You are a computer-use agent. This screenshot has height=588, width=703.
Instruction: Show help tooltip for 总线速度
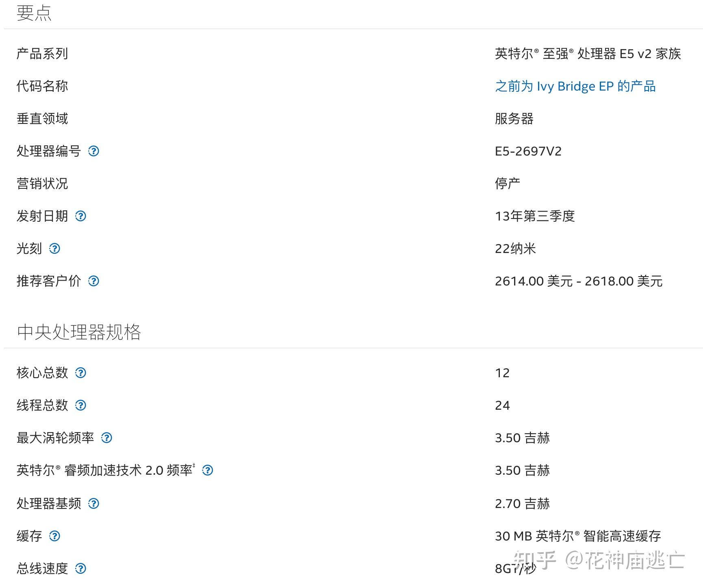[81, 569]
